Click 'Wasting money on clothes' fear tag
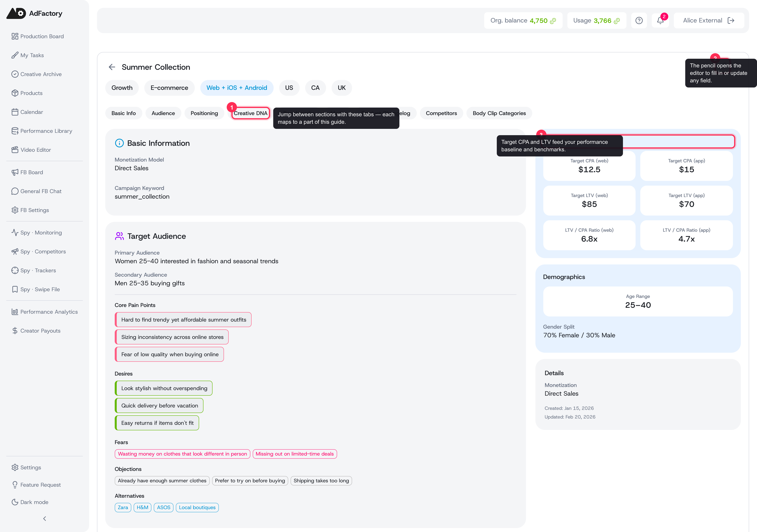Image resolution: width=757 pixels, height=532 pixels. (182, 454)
